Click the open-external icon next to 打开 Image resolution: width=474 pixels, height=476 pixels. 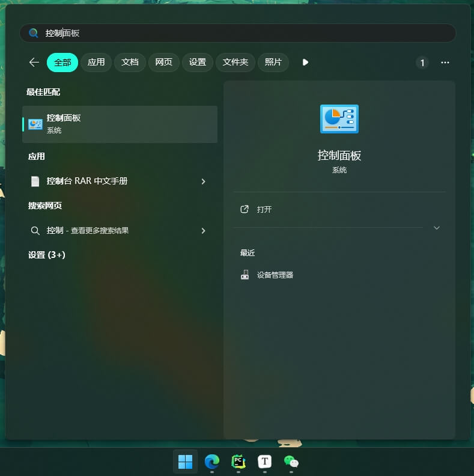pos(245,209)
